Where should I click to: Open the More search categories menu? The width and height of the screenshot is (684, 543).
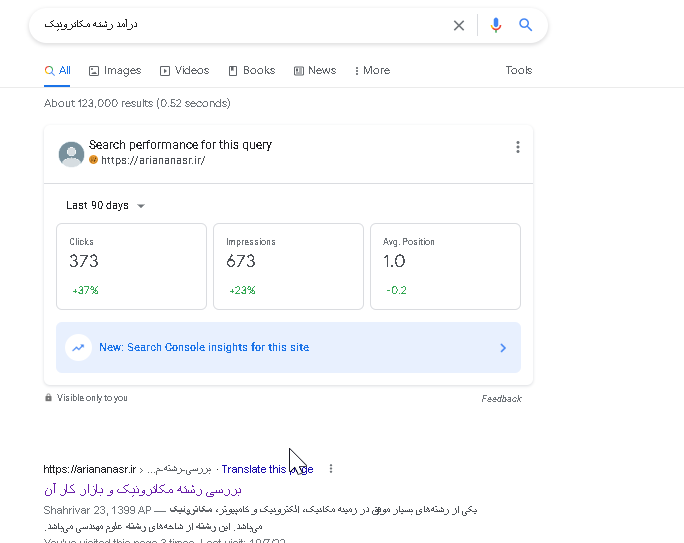click(372, 71)
